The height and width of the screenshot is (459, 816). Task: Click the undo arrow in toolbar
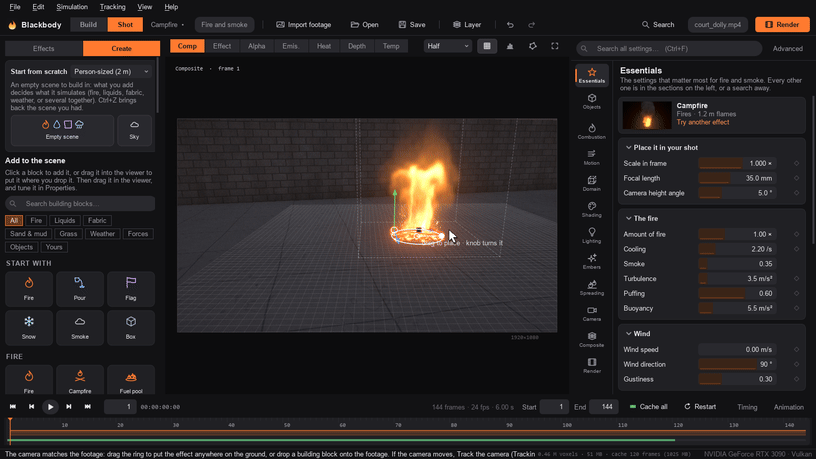[510, 24]
